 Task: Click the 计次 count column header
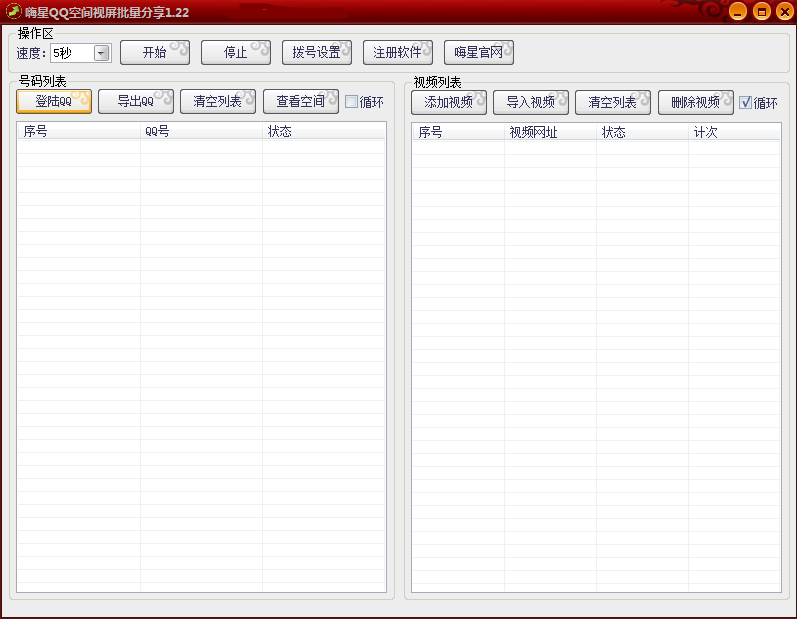tap(734, 132)
